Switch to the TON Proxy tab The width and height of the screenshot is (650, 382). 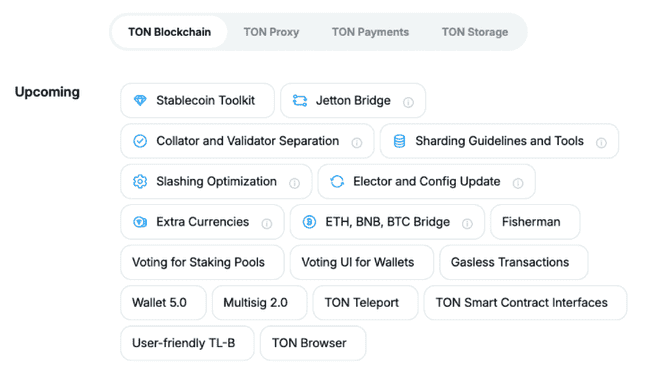271,32
